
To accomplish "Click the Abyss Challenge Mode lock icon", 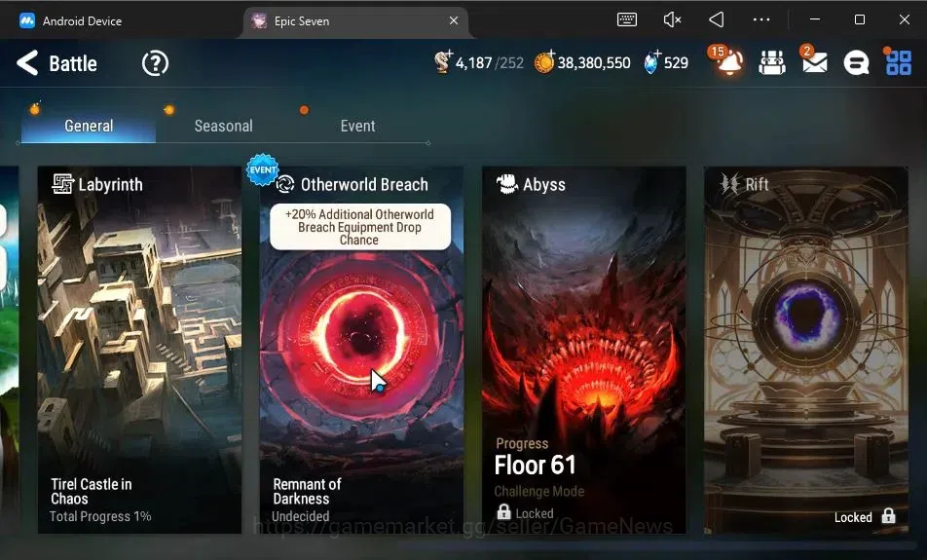I will pos(503,512).
